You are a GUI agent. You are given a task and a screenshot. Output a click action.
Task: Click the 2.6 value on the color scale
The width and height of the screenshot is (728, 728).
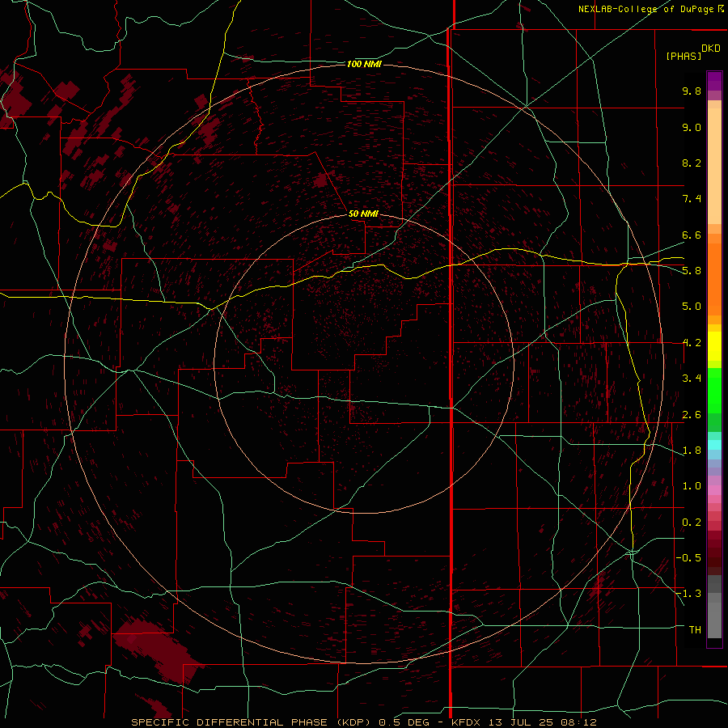[692, 415]
